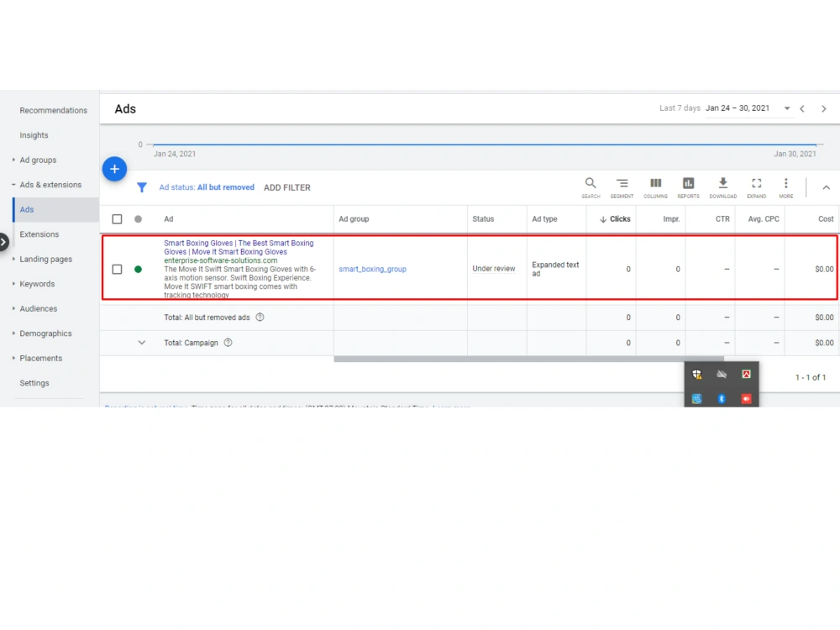Sort by the CTR column header

coord(722,219)
